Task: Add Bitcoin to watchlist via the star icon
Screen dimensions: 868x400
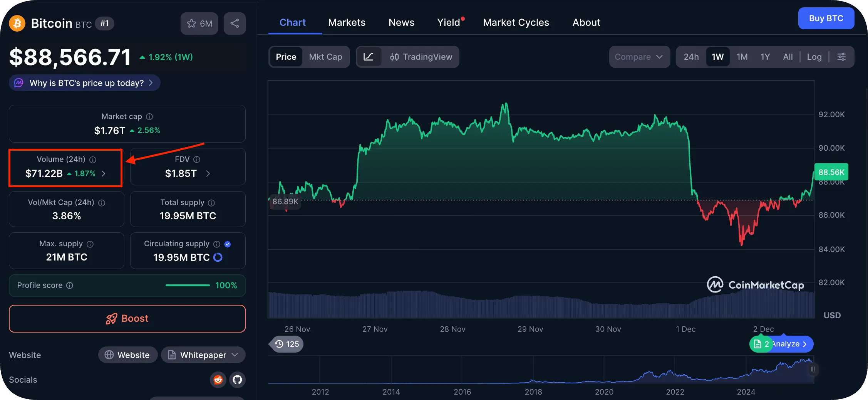Action: click(191, 24)
